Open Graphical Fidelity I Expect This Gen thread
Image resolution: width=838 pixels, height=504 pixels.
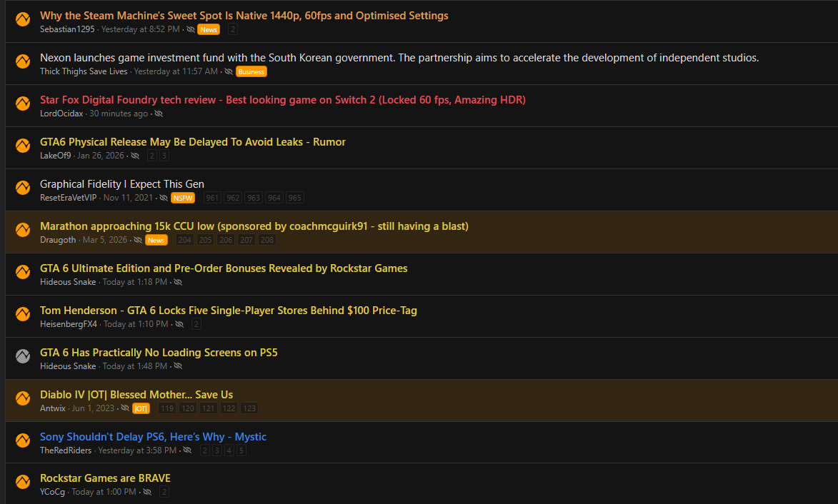122,184
